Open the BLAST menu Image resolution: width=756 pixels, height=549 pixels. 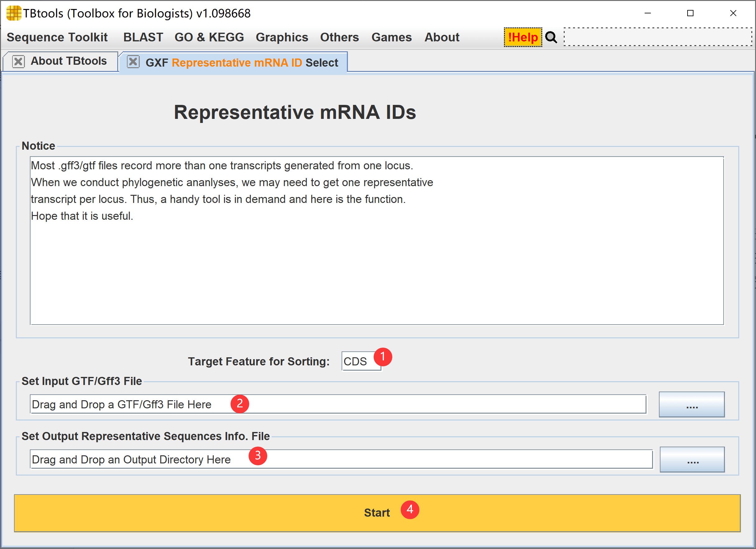[x=143, y=37]
